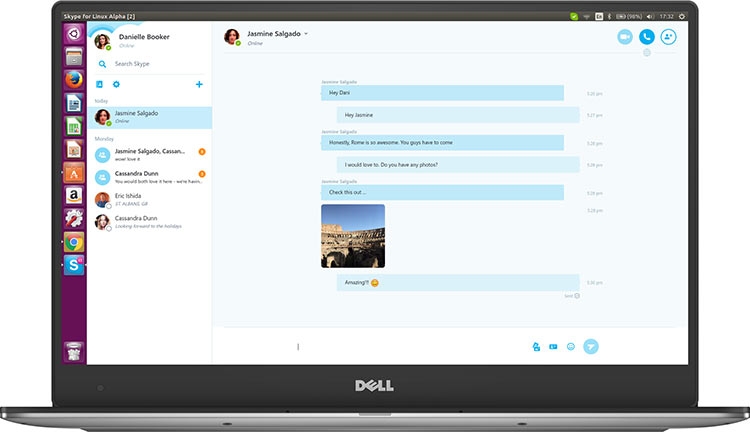This screenshot has height=432, width=750.
Task: Click the send contact card icon
Action: click(553, 347)
